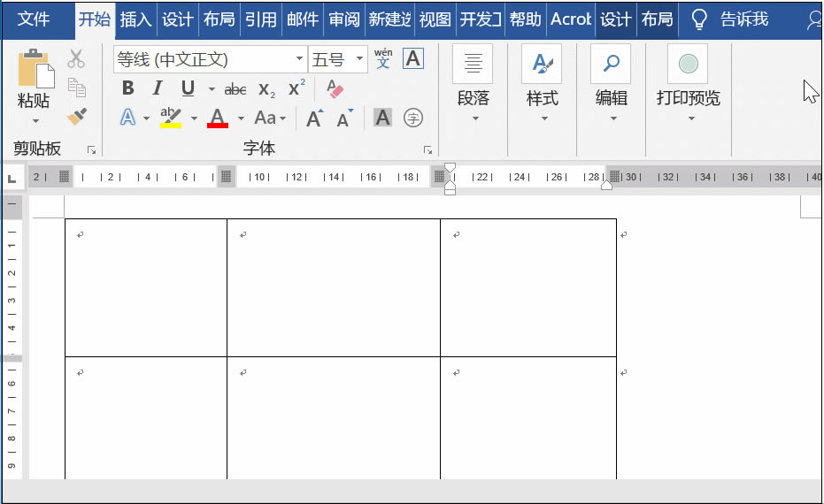Increase font size
Screen dimensions: 824x504
(315, 118)
